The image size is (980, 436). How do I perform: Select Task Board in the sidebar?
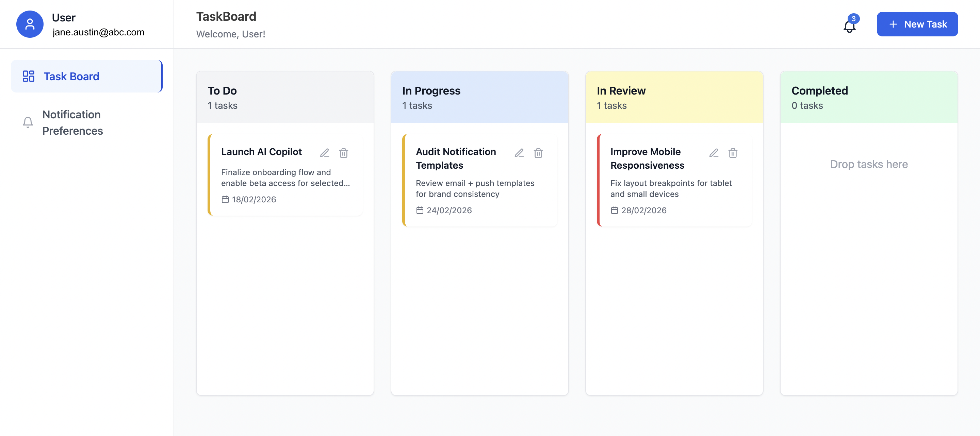pyautogui.click(x=71, y=76)
